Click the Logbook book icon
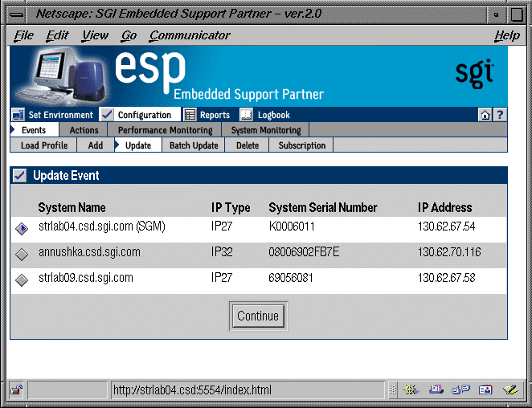This screenshot has height=408, width=532. (246, 115)
